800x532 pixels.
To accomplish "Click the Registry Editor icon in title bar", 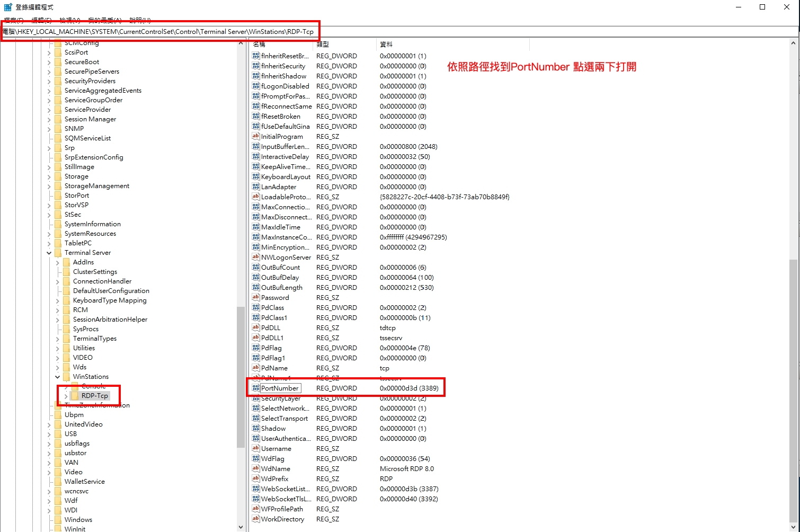I will point(8,7).
